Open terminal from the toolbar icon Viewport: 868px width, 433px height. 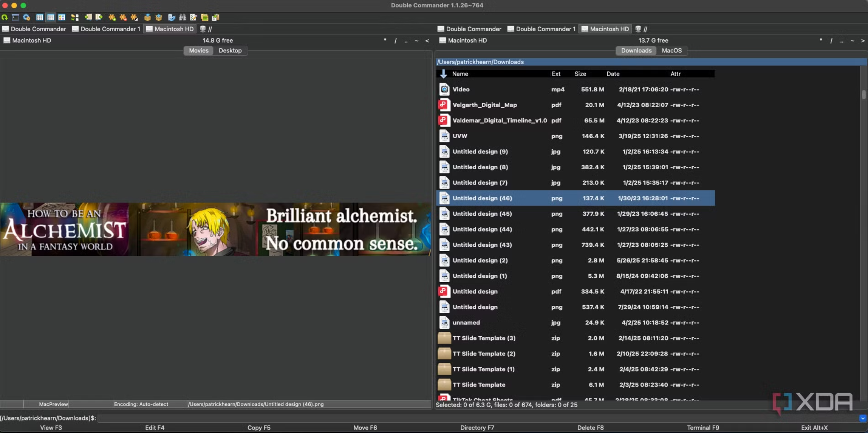[15, 17]
